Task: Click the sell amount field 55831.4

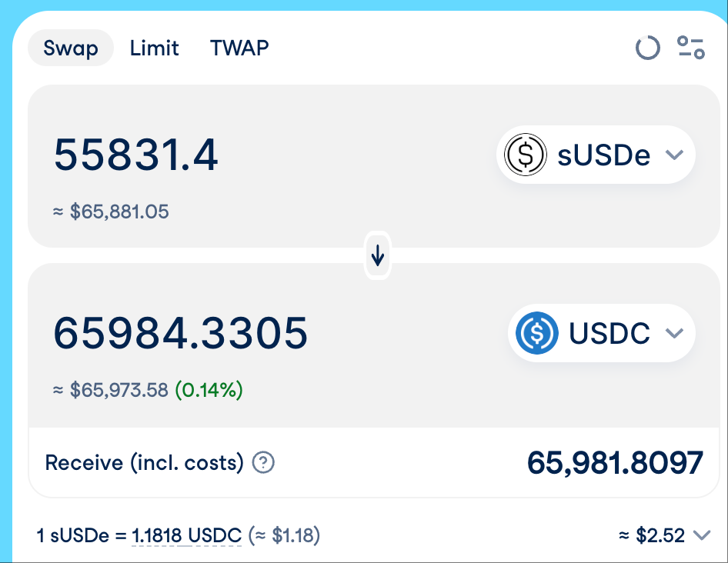Action: (136, 155)
